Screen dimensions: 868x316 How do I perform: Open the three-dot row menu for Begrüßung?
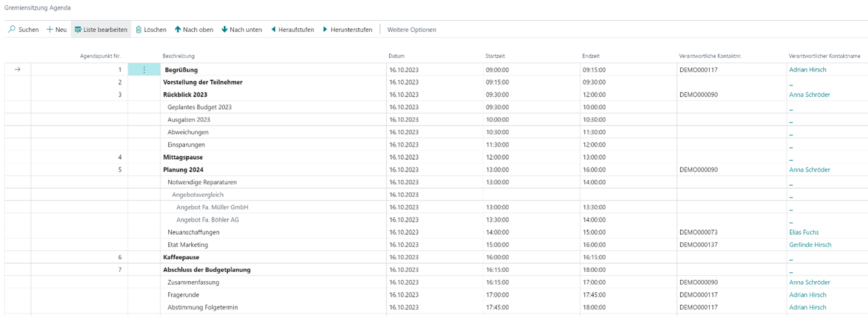[x=144, y=70]
